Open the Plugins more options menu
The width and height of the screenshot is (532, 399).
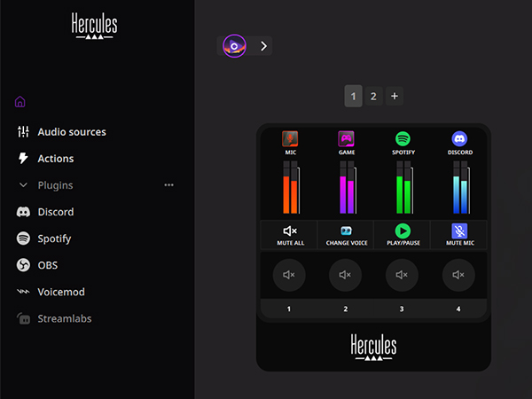click(168, 185)
